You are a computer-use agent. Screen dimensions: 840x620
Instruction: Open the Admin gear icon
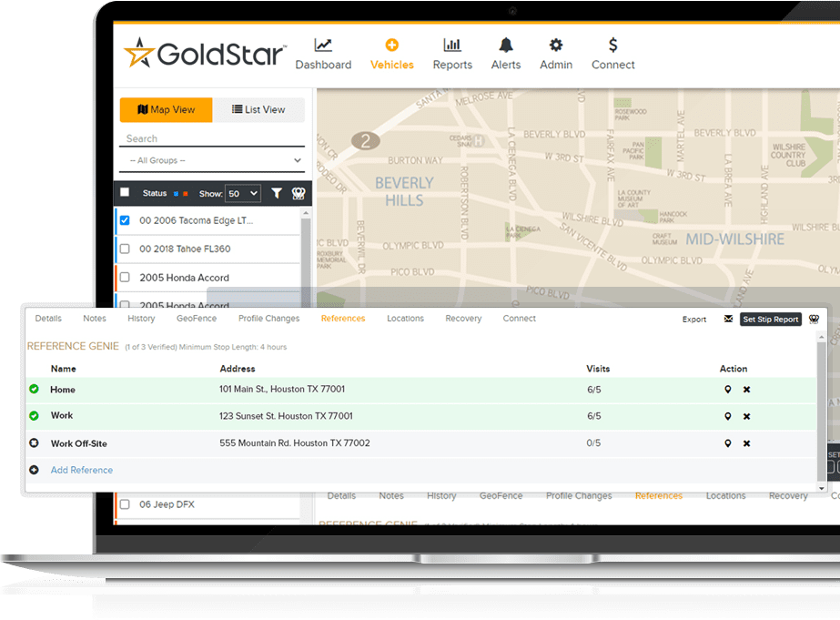tap(556, 45)
